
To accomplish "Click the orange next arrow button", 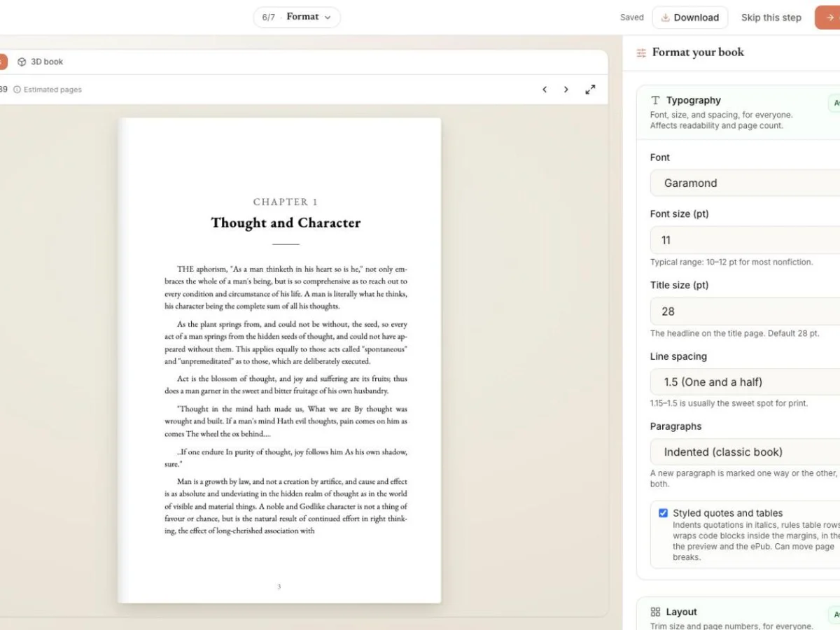I will pos(828,17).
